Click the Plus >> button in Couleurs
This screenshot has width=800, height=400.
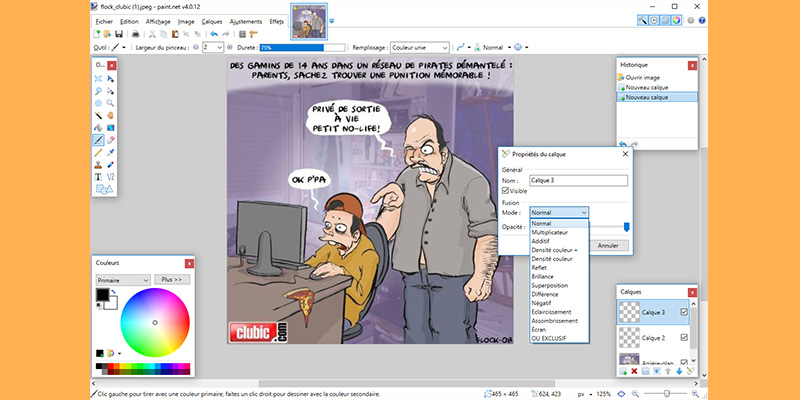[x=172, y=280]
